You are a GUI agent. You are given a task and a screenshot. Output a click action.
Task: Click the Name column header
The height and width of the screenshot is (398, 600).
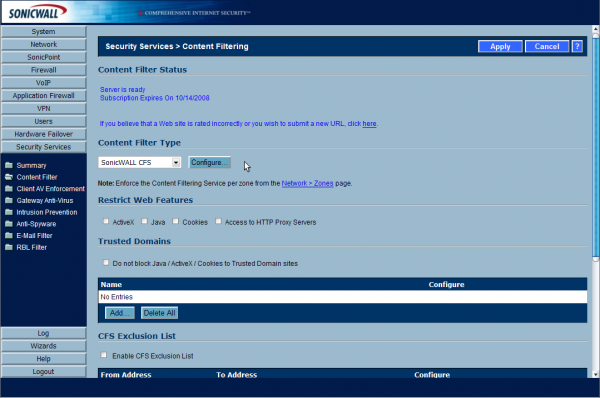coord(111,284)
